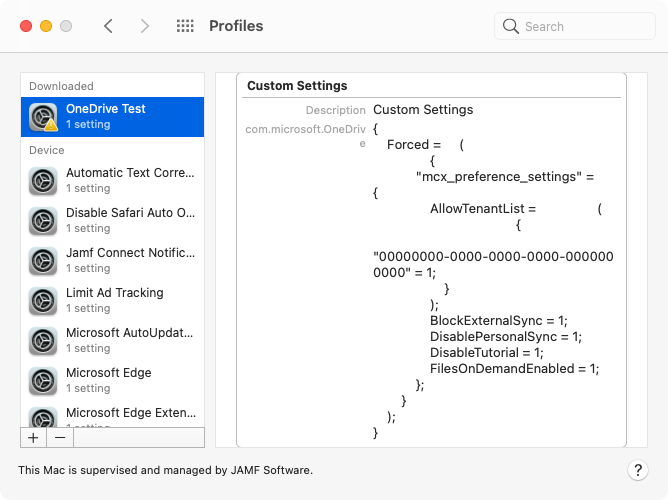Minimize the window with yellow button
This screenshot has width=668, height=500.
pos(46,26)
